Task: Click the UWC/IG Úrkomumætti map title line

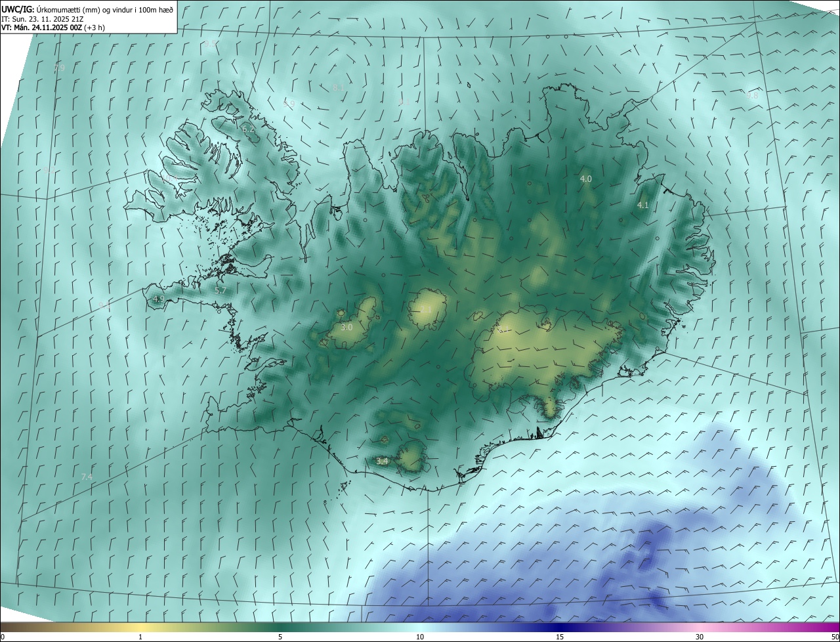Action: coord(87,9)
